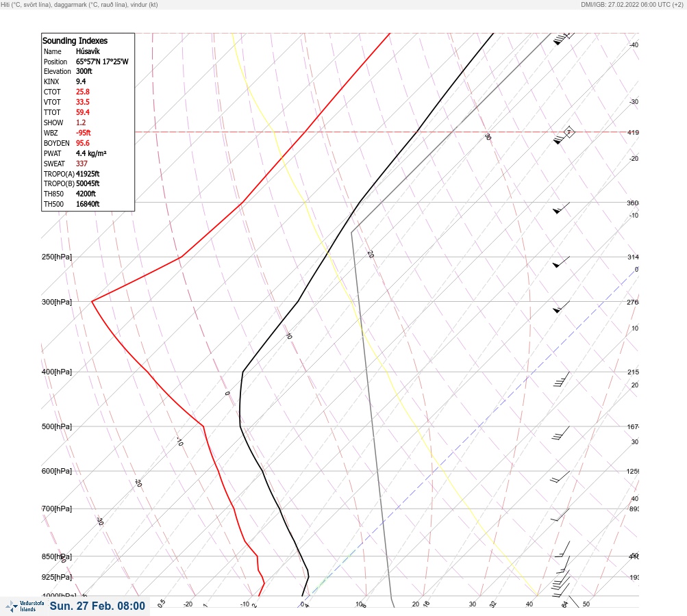Click the wind barb at 250 hPa

[x=561, y=262]
